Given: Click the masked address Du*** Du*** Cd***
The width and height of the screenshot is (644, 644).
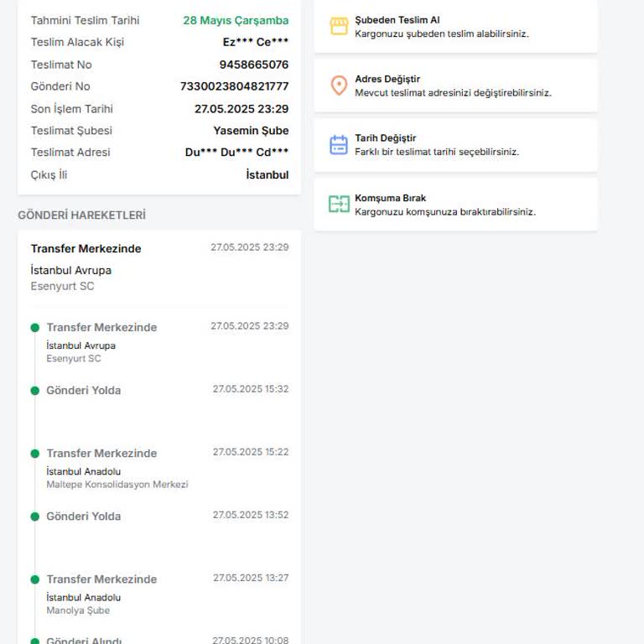Looking at the screenshot, I should (237, 153).
